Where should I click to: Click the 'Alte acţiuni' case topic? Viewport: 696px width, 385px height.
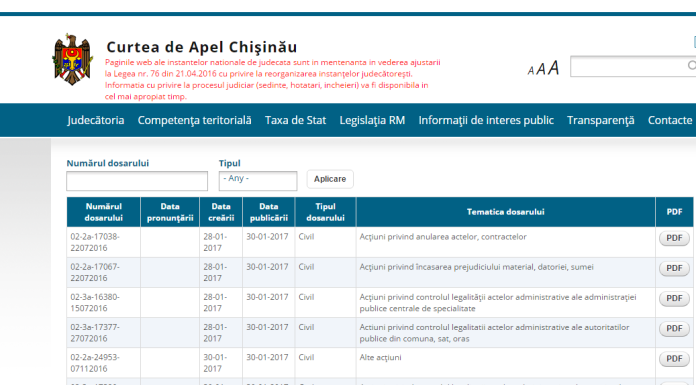point(380,358)
